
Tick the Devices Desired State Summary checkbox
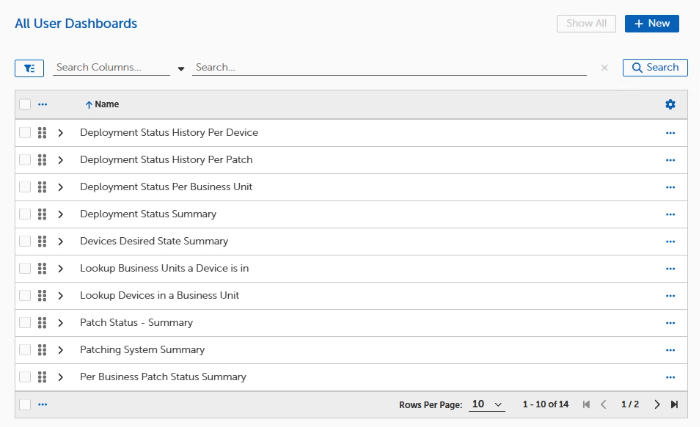click(25, 241)
